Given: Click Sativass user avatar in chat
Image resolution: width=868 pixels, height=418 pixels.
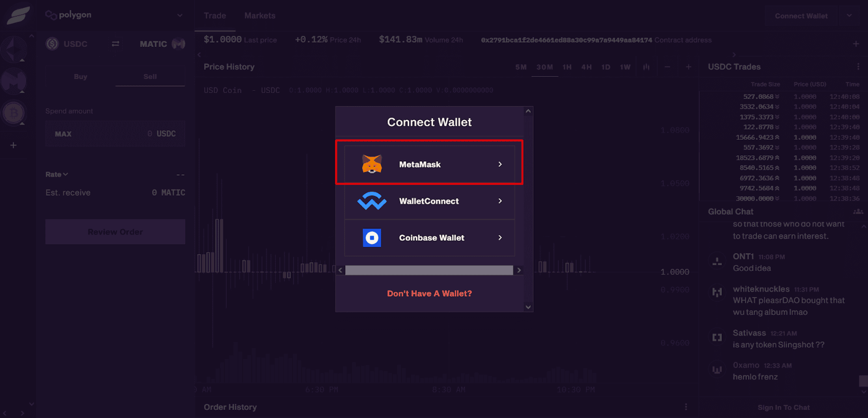Looking at the screenshot, I should 717,337.
